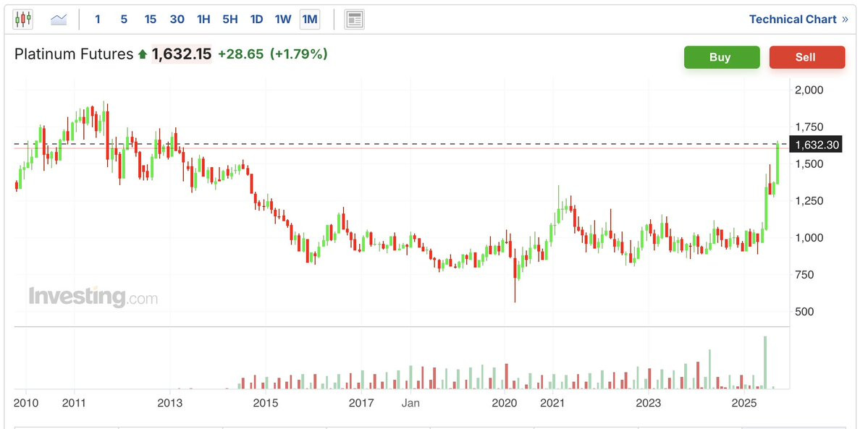Viewport: 868px width, 429px height.
Task: Click the 1,000 price axis label
Action: point(810,237)
